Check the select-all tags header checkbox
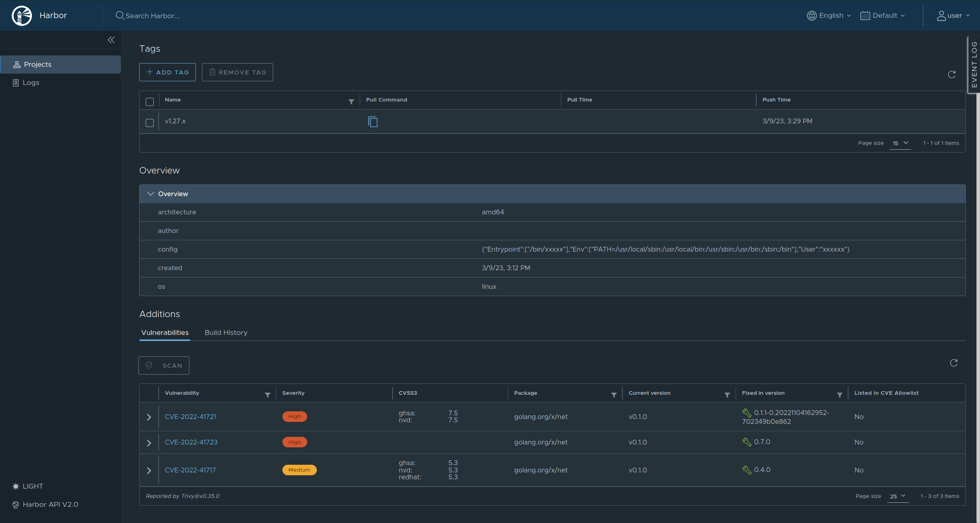This screenshot has width=980, height=523. pyautogui.click(x=150, y=102)
